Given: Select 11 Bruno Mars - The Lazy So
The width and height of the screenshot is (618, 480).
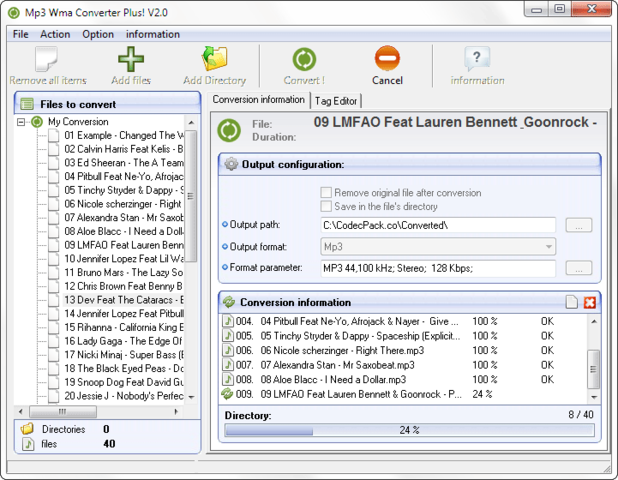Looking at the screenshot, I should coord(124,272).
